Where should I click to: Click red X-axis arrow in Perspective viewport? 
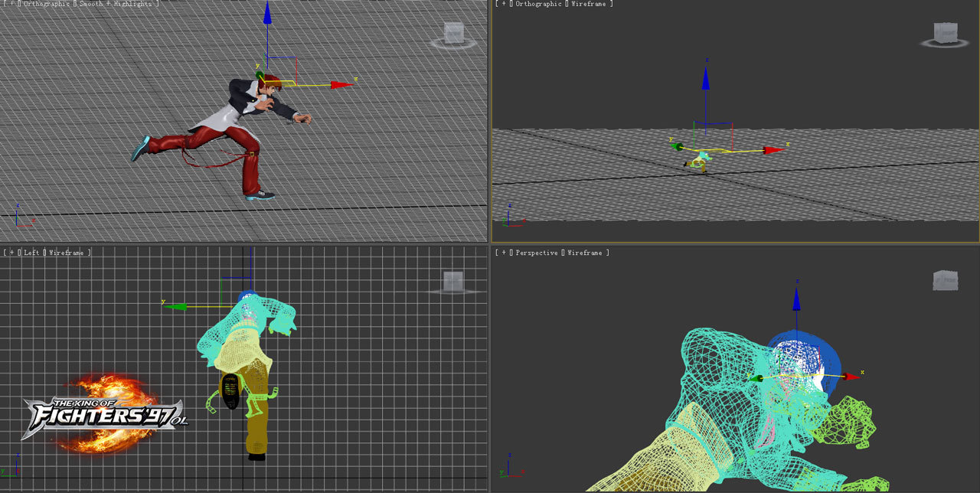point(850,376)
